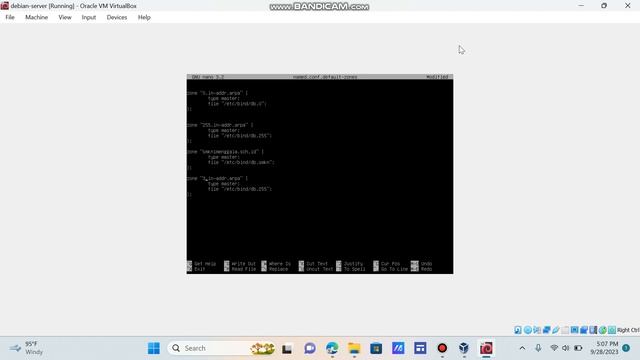
Task: Open File Explorer from the taskbar
Action: coord(354,348)
